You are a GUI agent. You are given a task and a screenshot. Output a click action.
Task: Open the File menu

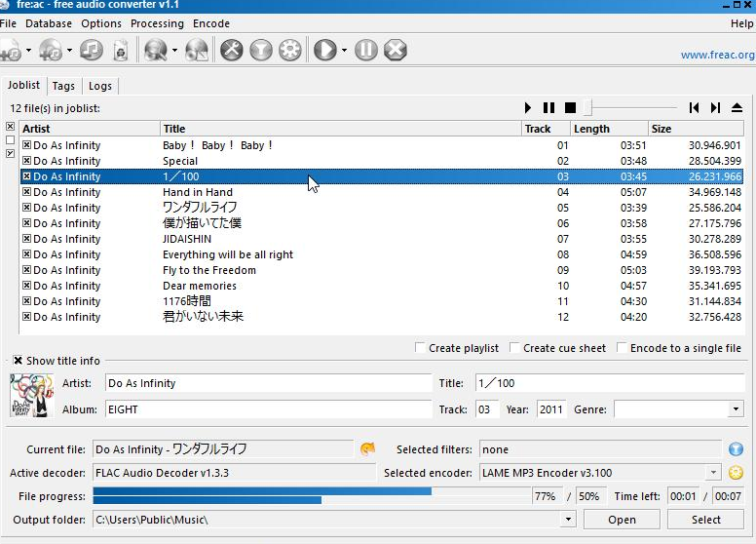8,23
